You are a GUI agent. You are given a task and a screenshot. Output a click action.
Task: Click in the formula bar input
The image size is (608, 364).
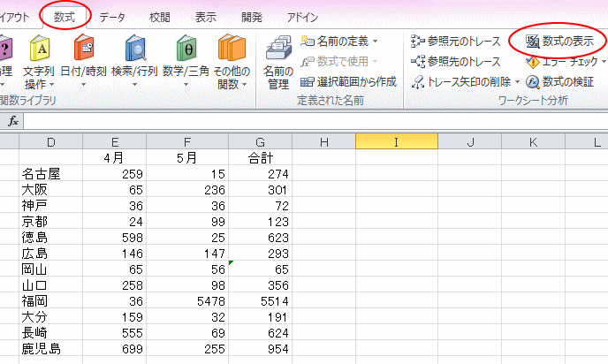315,121
